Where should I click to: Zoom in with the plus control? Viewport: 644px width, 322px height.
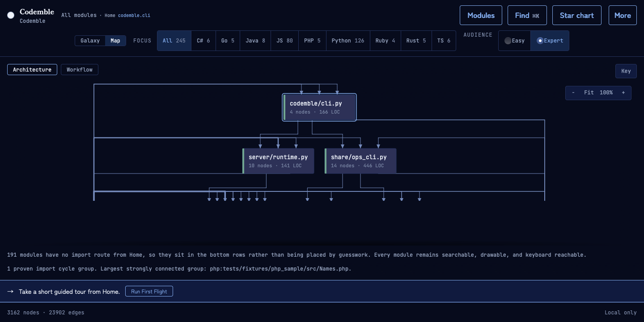(623, 93)
